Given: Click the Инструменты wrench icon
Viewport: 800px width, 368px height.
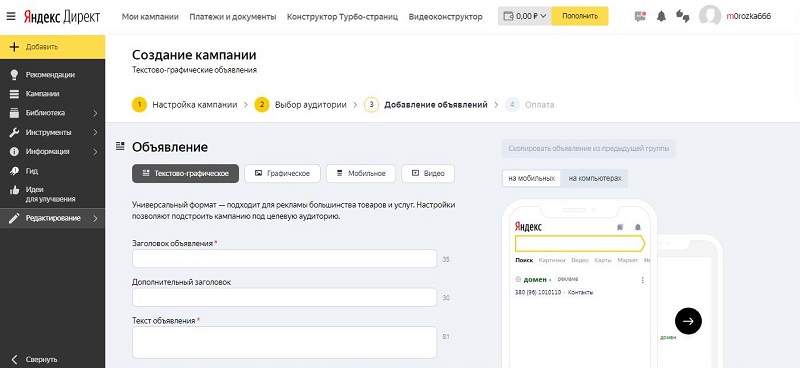Looking at the screenshot, I should (14, 132).
